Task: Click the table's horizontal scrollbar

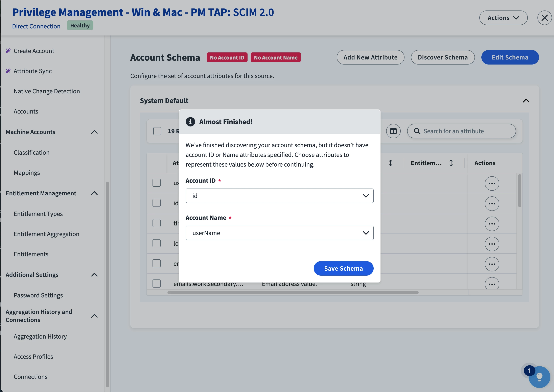Action: (293, 293)
